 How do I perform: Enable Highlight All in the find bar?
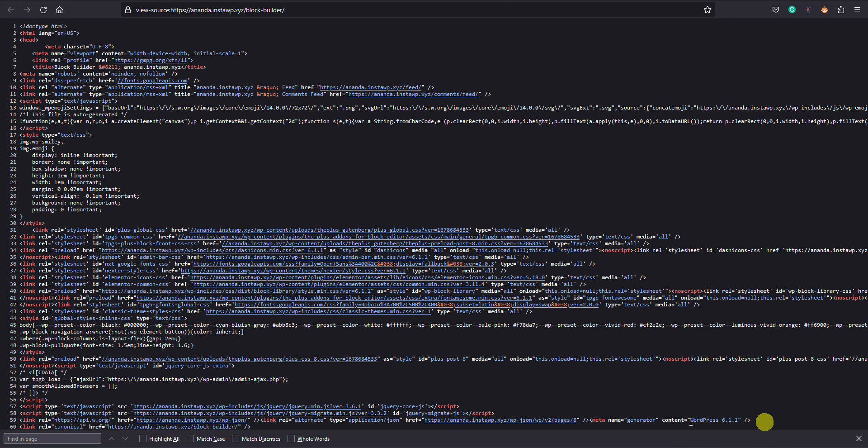pyautogui.click(x=142, y=438)
